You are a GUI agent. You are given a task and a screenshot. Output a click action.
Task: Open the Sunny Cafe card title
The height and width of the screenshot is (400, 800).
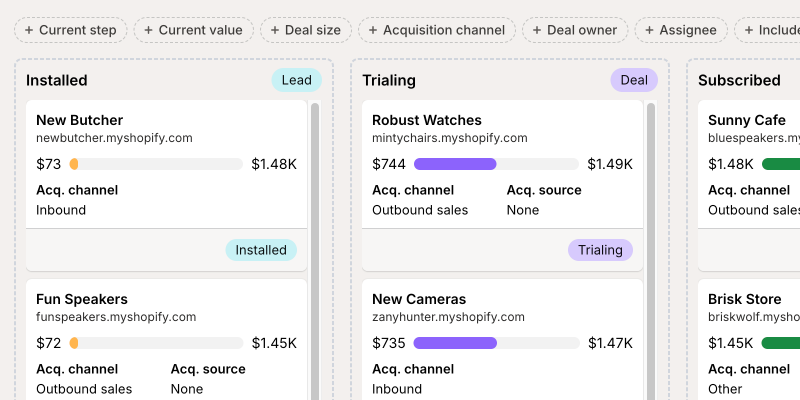(x=746, y=120)
